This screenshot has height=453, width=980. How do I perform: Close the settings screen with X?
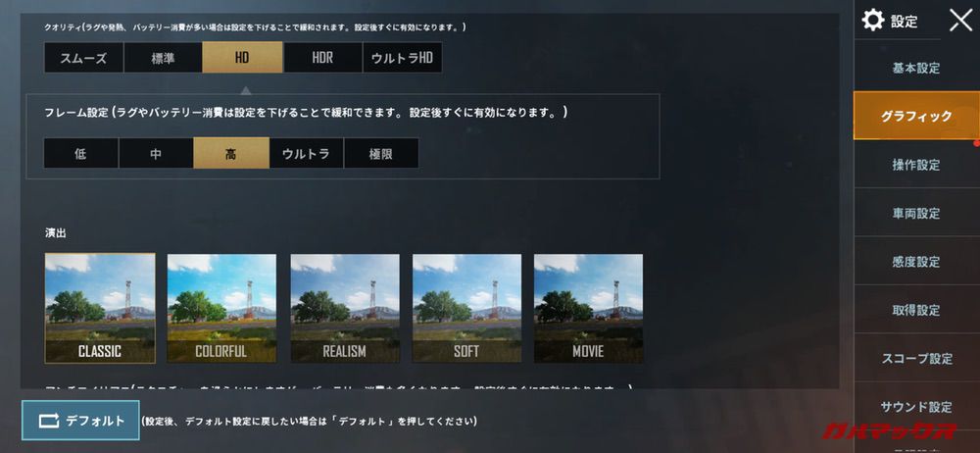pyautogui.click(x=960, y=20)
